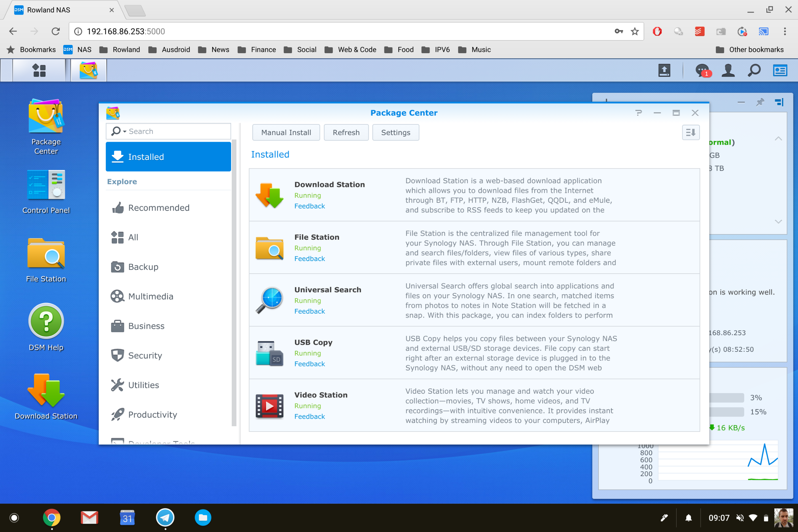Click the Manual Install button
Screen dimensions: 798x532
tap(286, 132)
